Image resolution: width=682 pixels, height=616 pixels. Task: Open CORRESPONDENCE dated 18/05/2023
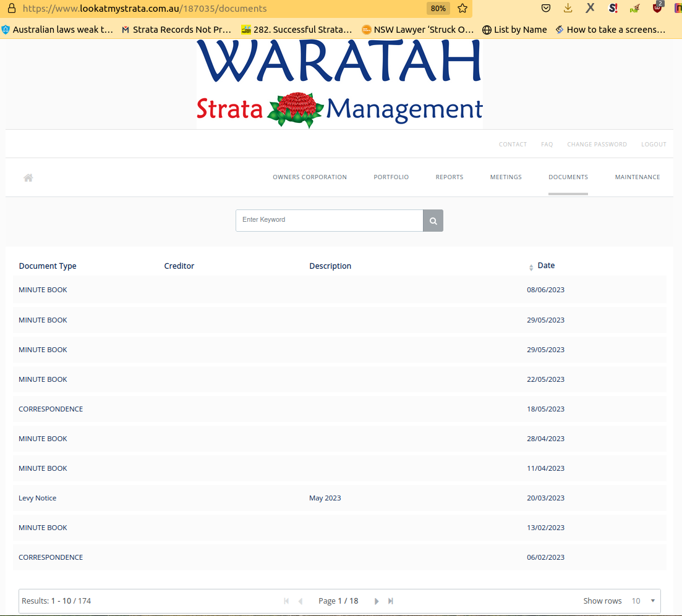339,409
